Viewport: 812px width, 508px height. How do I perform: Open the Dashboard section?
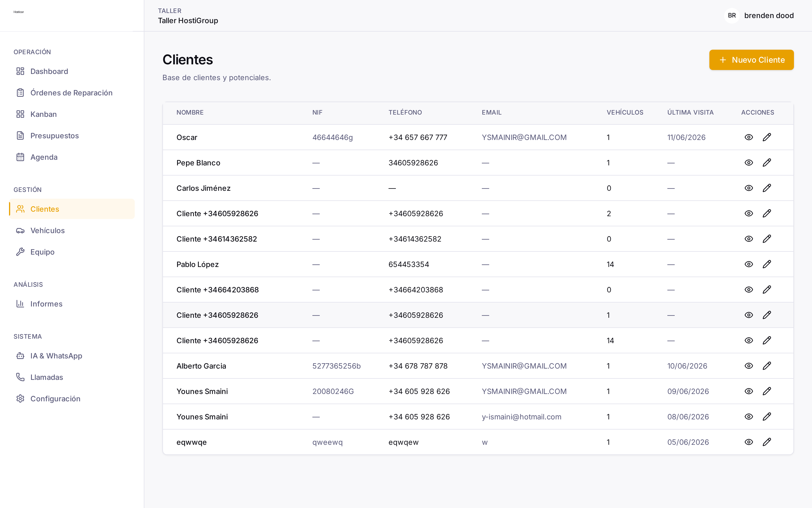(72, 71)
